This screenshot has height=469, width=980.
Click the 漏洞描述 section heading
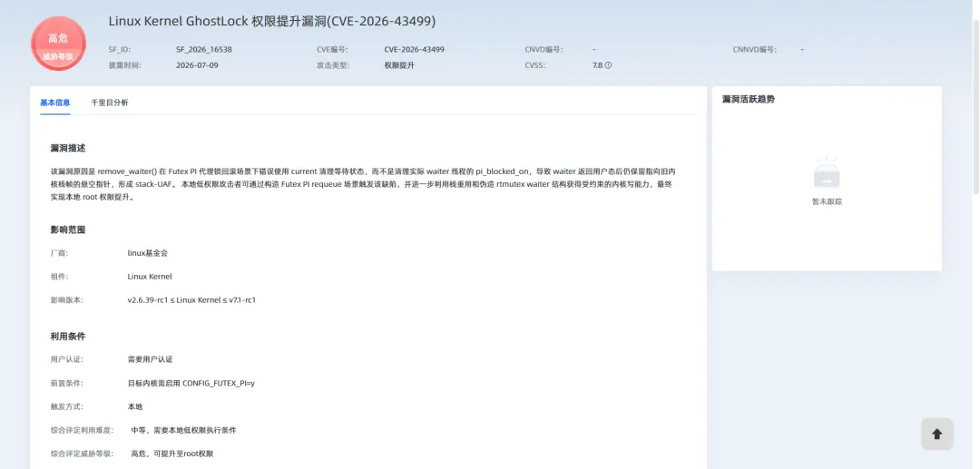(x=67, y=148)
